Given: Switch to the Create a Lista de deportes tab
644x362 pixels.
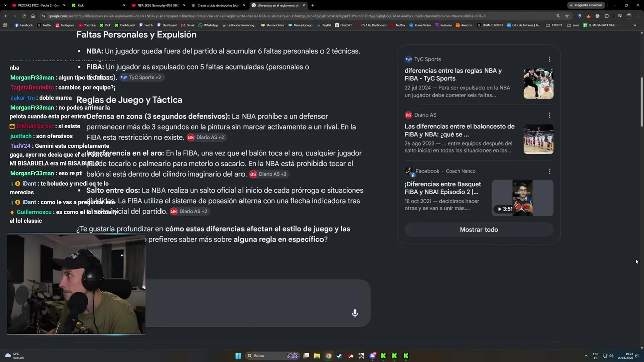Looking at the screenshot, I should (x=219, y=5).
